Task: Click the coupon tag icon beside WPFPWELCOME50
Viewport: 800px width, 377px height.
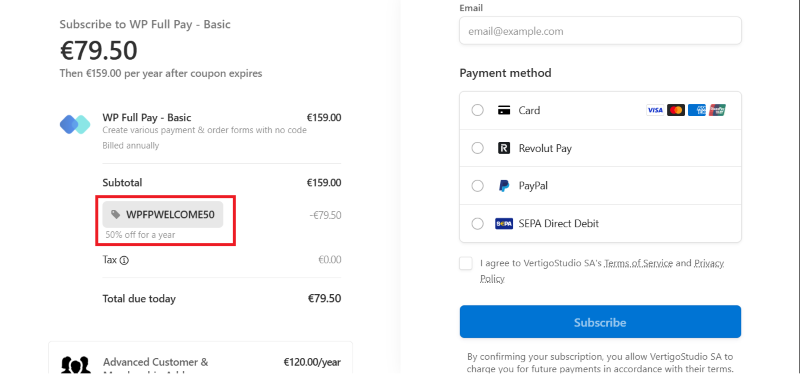Action: point(116,214)
